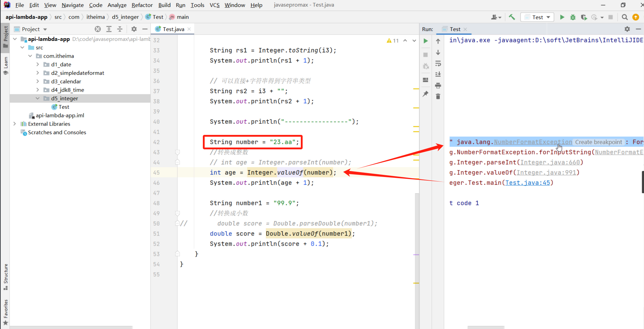Click the green Run button in toolbar
Image resolution: width=644 pixels, height=329 pixels.
(x=562, y=17)
